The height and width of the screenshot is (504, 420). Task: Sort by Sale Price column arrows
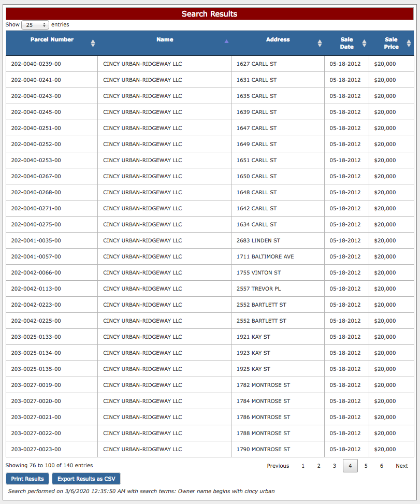click(x=409, y=43)
